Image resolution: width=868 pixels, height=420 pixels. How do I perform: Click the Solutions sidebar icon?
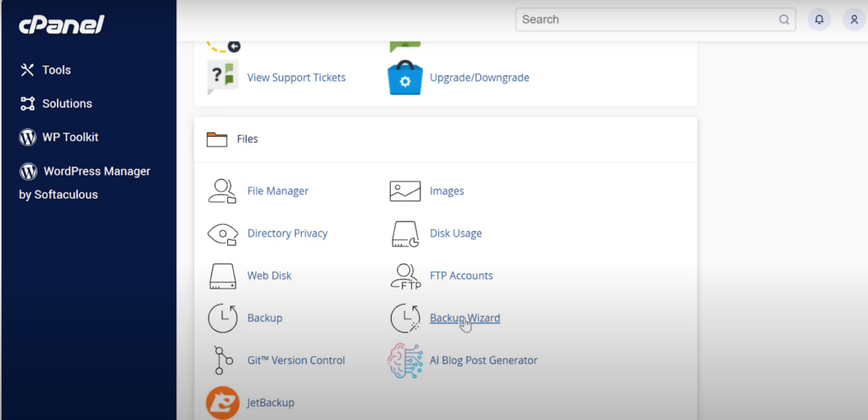point(27,104)
